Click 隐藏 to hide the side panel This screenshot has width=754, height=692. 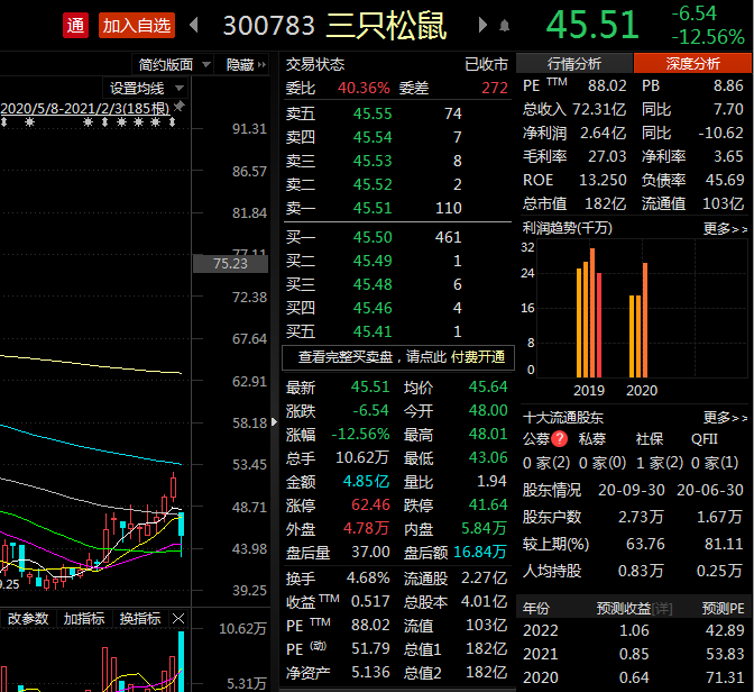246,64
